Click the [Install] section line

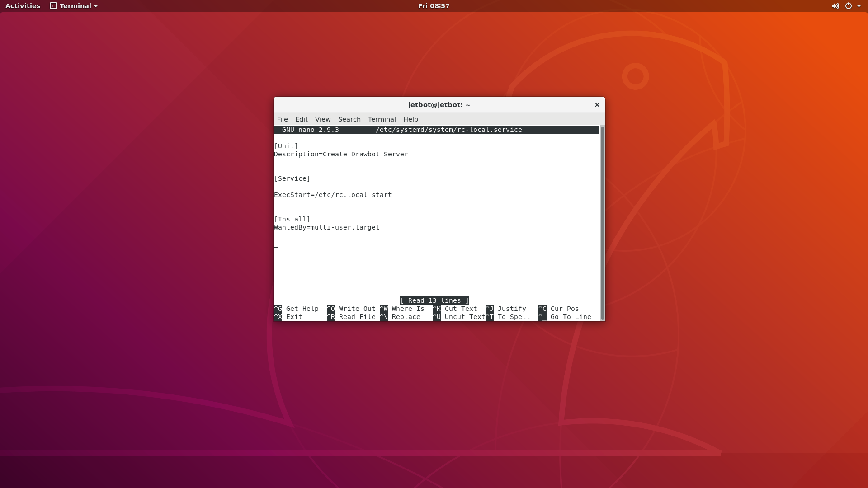292,219
